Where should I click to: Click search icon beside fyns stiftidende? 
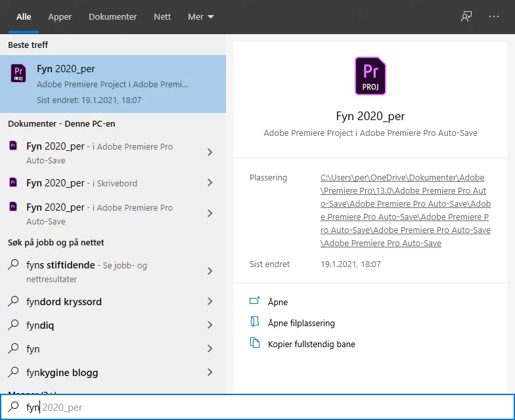[13, 264]
